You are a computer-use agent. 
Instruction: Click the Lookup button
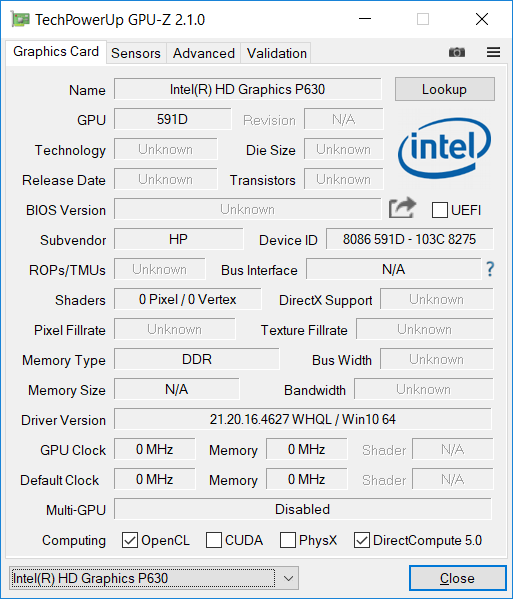click(x=445, y=89)
